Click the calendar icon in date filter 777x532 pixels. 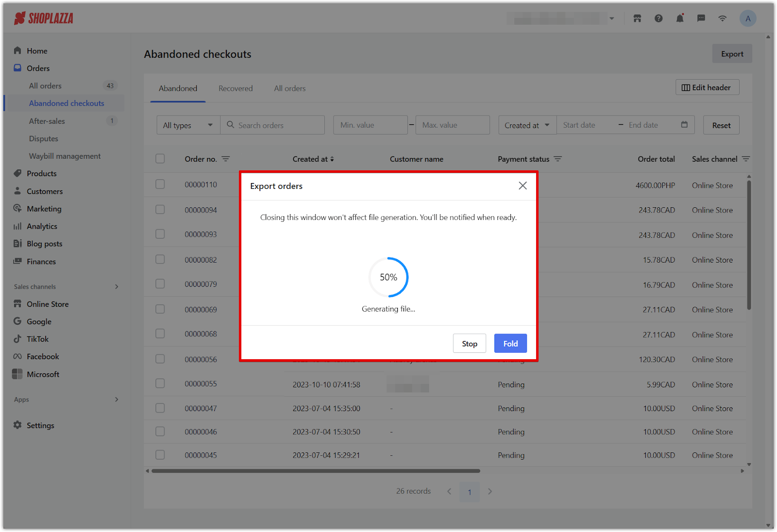pos(684,125)
